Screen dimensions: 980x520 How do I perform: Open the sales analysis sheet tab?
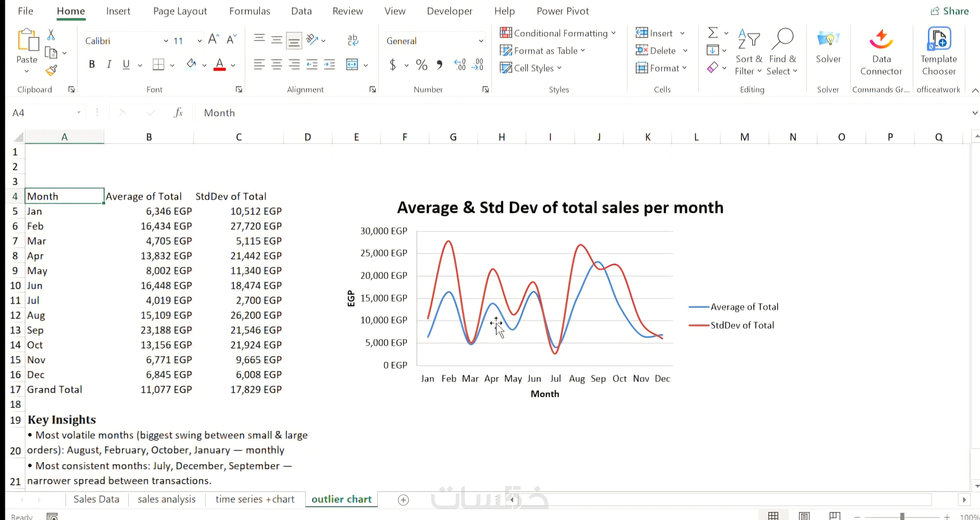[x=167, y=499]
